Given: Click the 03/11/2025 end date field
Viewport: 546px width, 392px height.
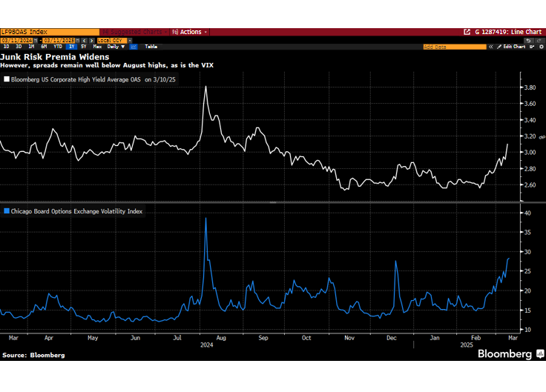Looking at the screenshot, I should point(59,41).
